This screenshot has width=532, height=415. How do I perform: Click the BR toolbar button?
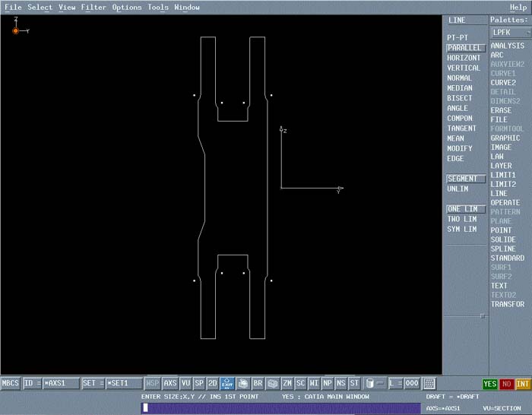point(258,384)
